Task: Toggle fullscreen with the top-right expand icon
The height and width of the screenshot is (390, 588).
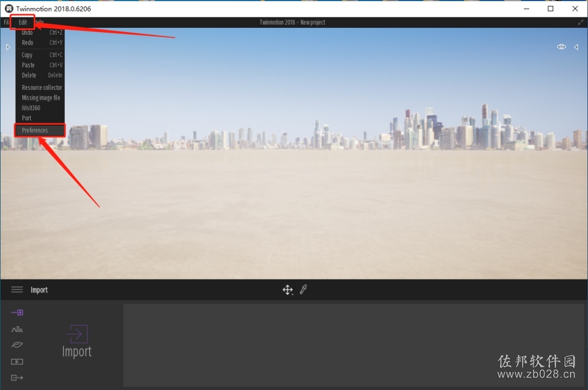Action: coord(580,22)
